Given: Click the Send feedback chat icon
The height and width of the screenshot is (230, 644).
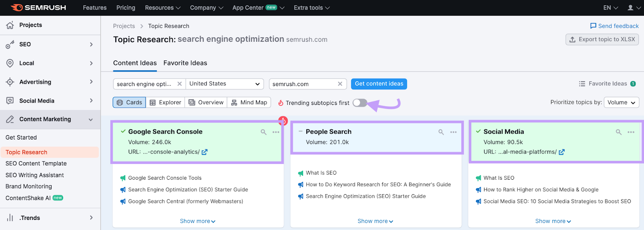Looking at the screenshot, I should [x=593, y=26].
